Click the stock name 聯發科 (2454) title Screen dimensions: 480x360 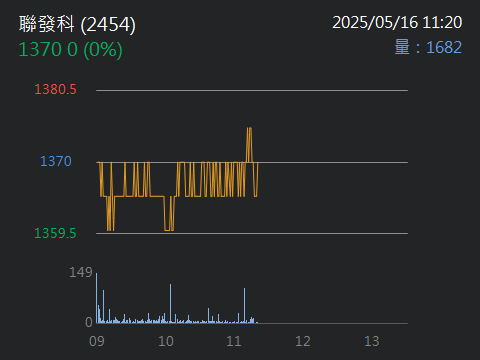pos(77,25)
